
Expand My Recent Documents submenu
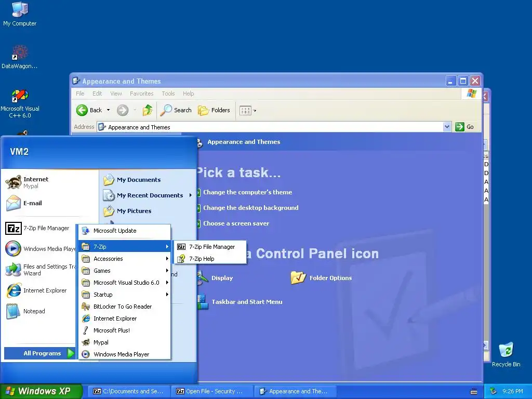[148, 195]
